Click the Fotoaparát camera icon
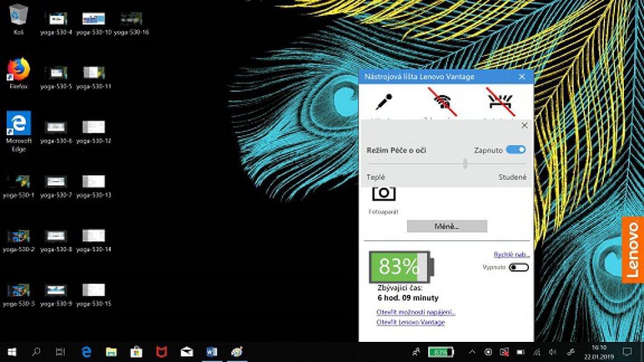644x362 pixels. pyautogui.click(x=384, y=194)
